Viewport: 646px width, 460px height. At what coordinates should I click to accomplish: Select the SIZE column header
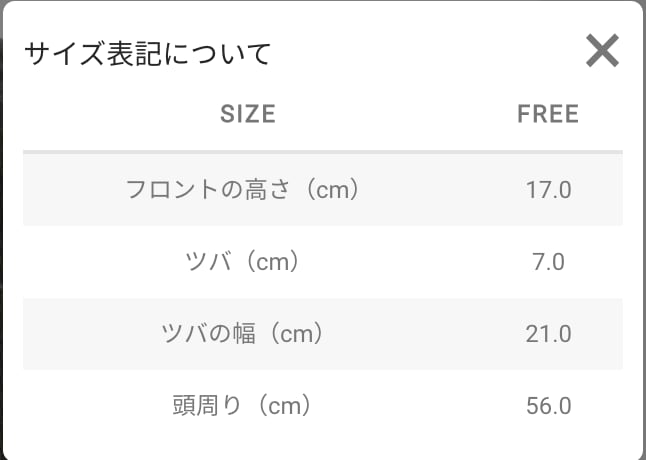(x=247, y=114)
